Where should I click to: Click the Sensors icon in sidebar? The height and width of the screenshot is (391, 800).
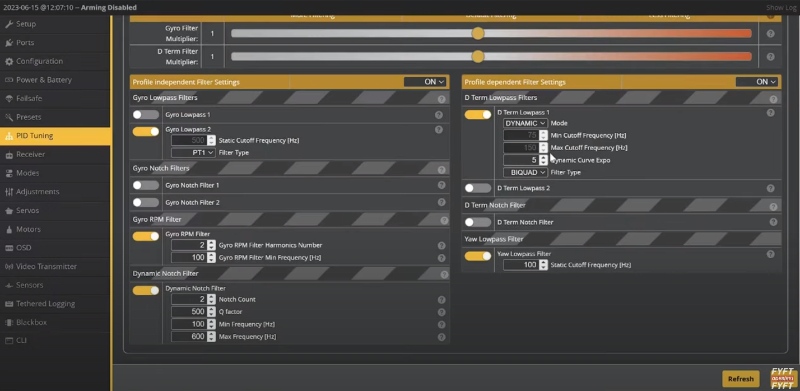click(x=9, y=285)
